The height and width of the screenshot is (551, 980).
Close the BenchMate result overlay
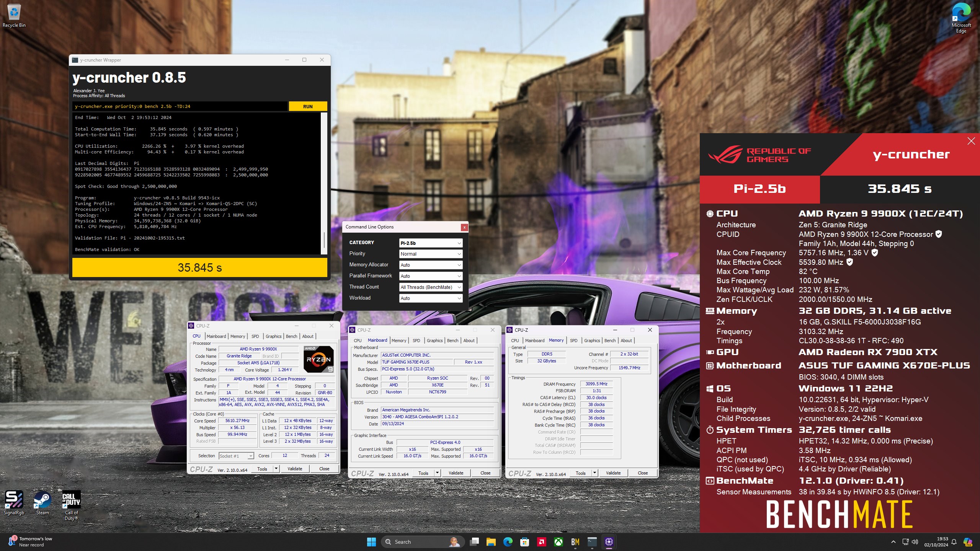click(x=971, y=141)
